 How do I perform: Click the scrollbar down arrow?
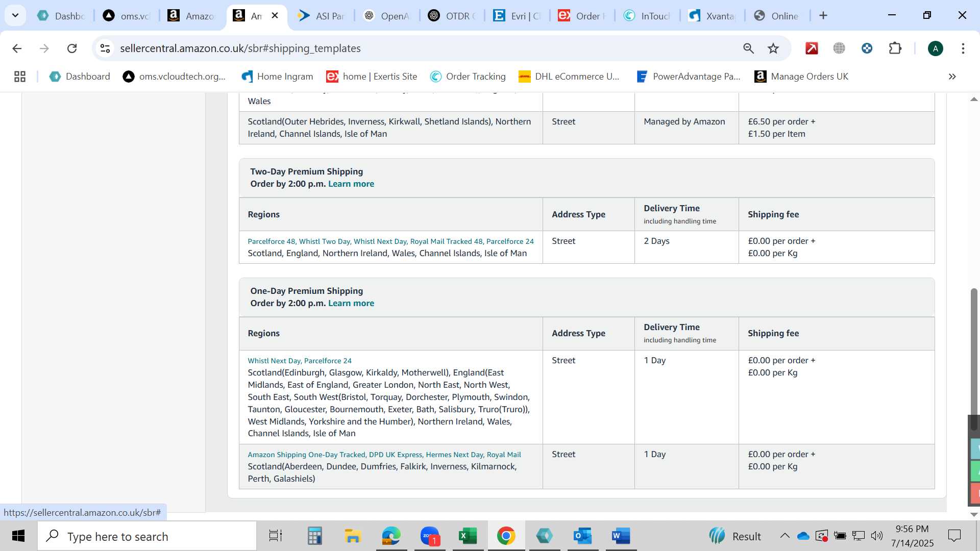coord(974,514)
